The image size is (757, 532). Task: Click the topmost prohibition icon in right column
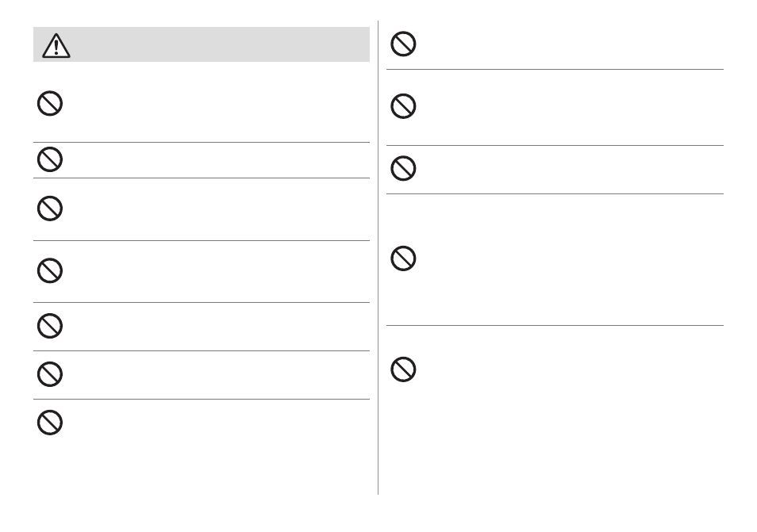coord(403,44)
